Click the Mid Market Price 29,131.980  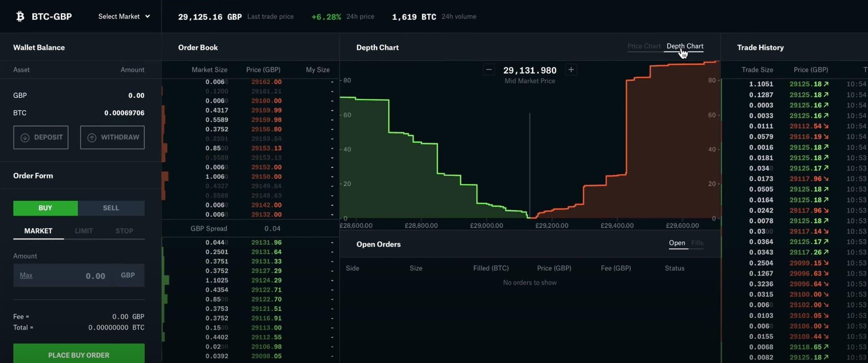point(530,70)
